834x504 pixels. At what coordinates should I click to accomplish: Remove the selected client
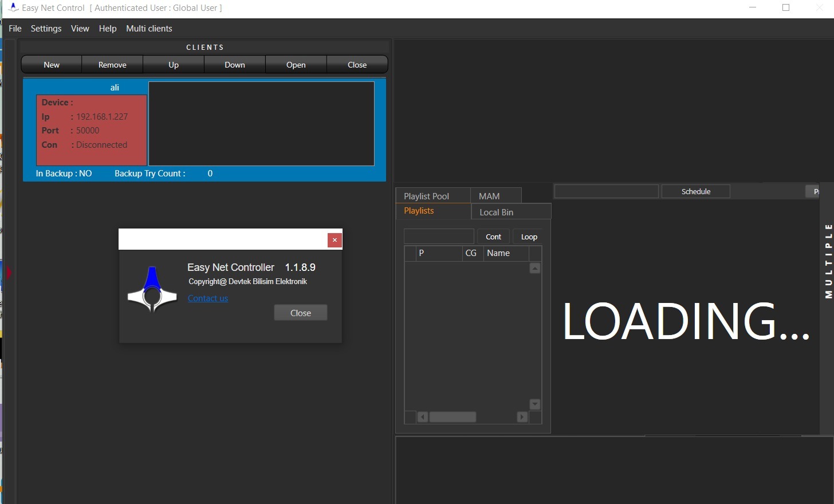112,65
